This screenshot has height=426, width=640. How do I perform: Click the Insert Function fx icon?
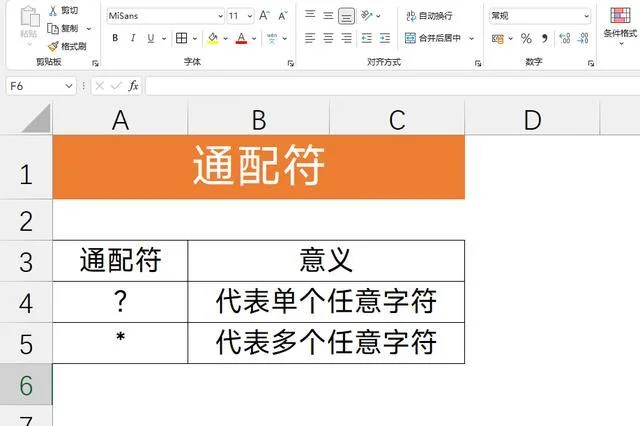click(x=134, y=86)
